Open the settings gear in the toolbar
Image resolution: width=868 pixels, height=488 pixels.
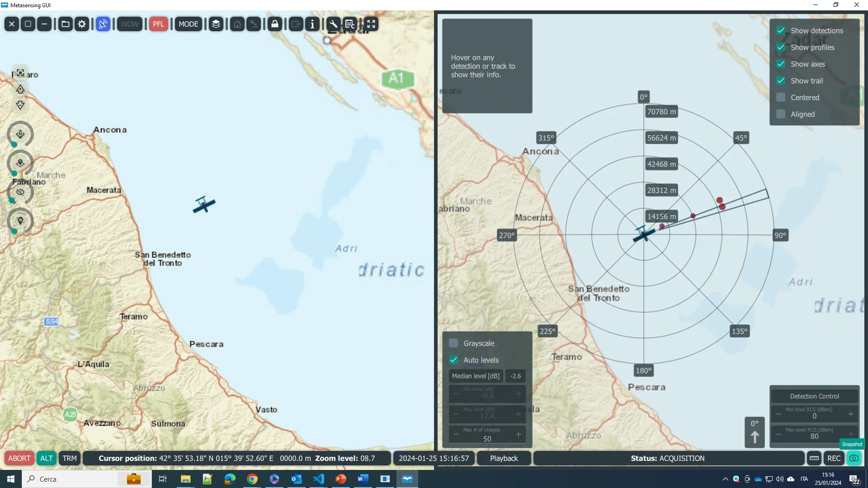click(82, 24)
